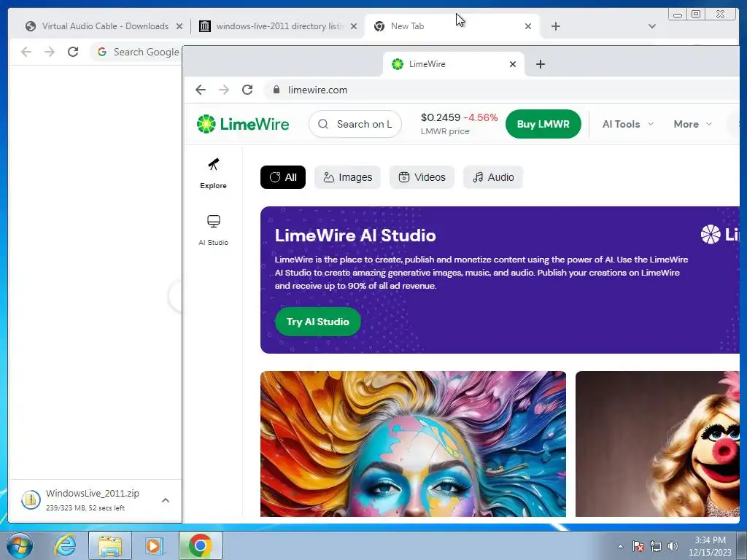This screenshot has width=747, height=560.
Task: Open the Windows Start menu
Action: point(20,545)
